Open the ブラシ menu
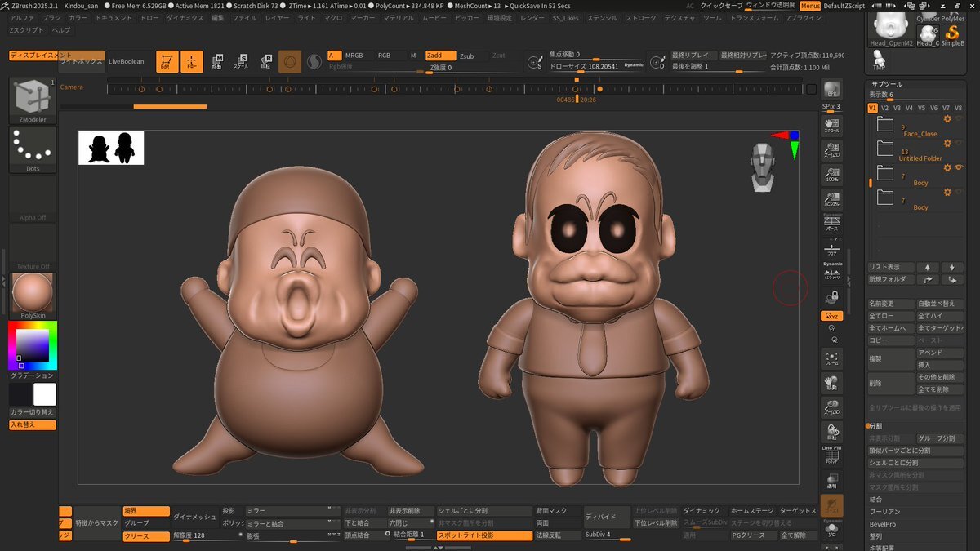The width and height of the screenshot is (980, 551). tap(51, 17)
